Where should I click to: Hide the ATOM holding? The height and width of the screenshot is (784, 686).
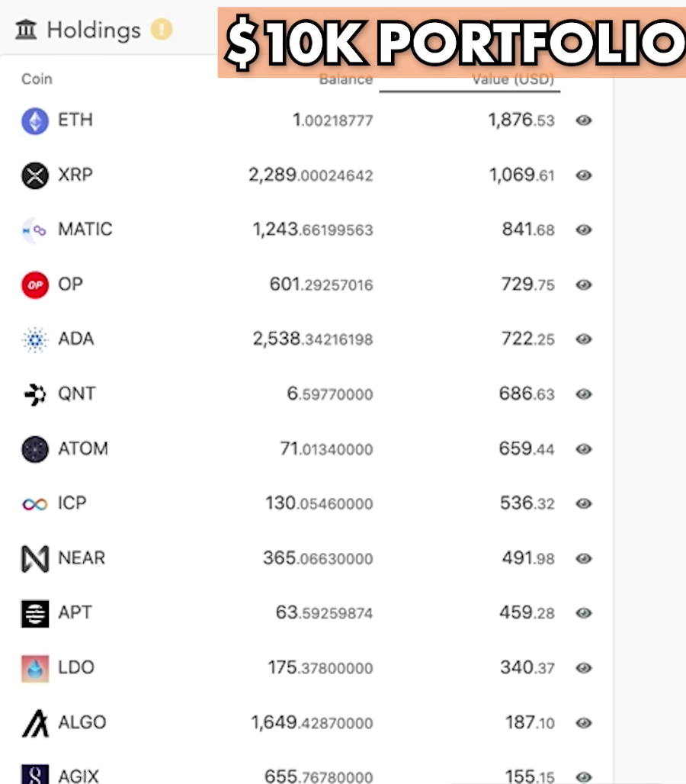coord(584,449)
